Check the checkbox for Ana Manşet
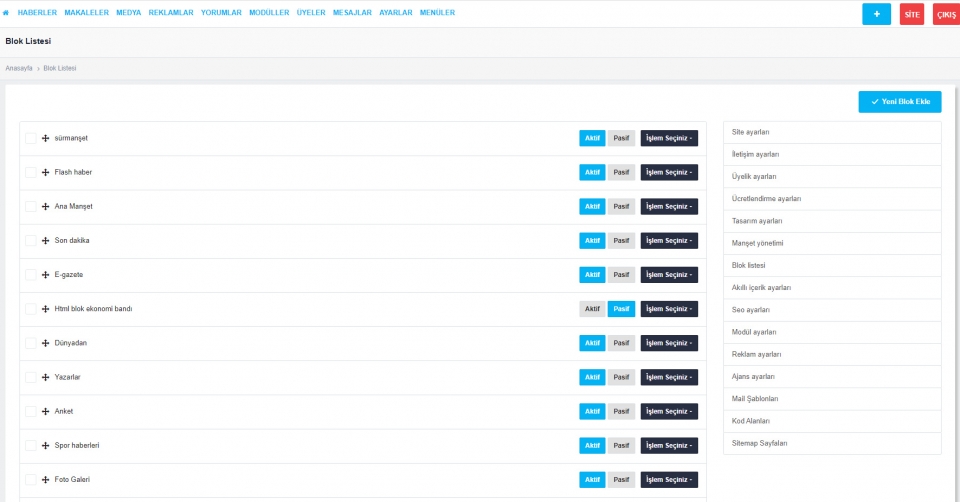Image resolution: width=960 pixels, height=502 pixels. click(x=30, y=206)
